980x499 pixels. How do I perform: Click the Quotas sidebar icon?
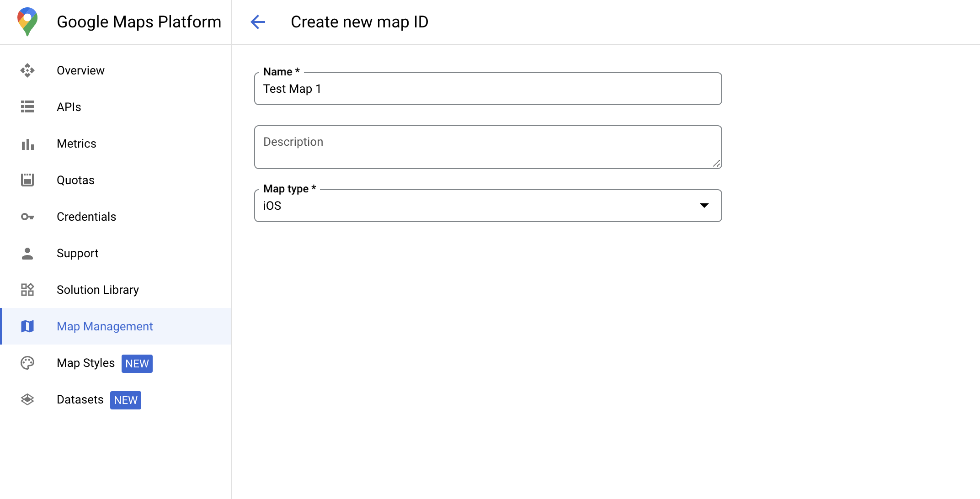27,180
